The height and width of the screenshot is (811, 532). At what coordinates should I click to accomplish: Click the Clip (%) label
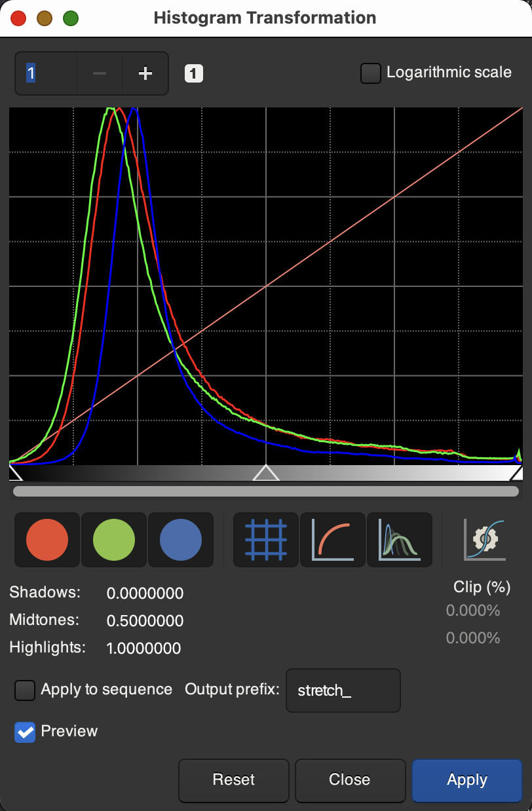tap(482, 586)
